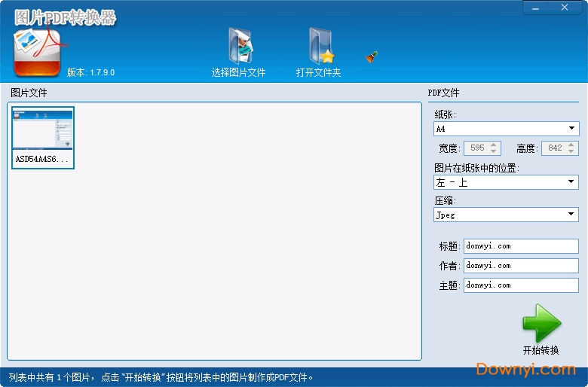Clear the list with the broom icon
588x387 pixels.
point(371,57)
